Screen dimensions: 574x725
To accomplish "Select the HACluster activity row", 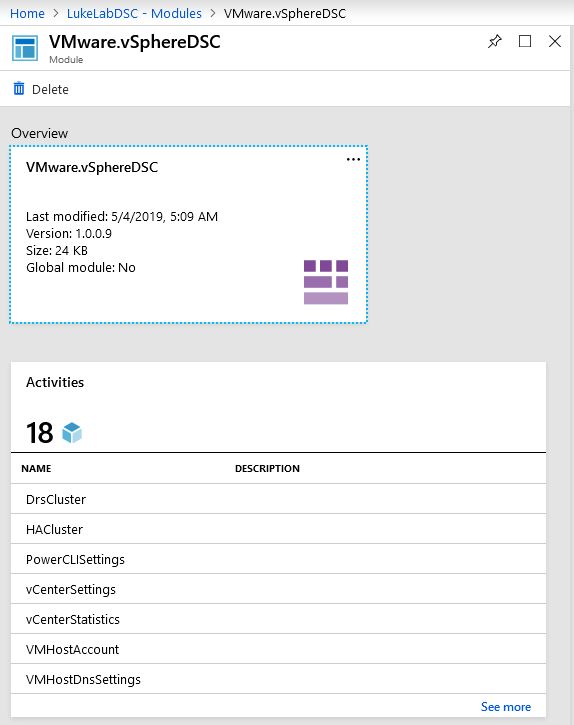I will click(x=278, y=529).
